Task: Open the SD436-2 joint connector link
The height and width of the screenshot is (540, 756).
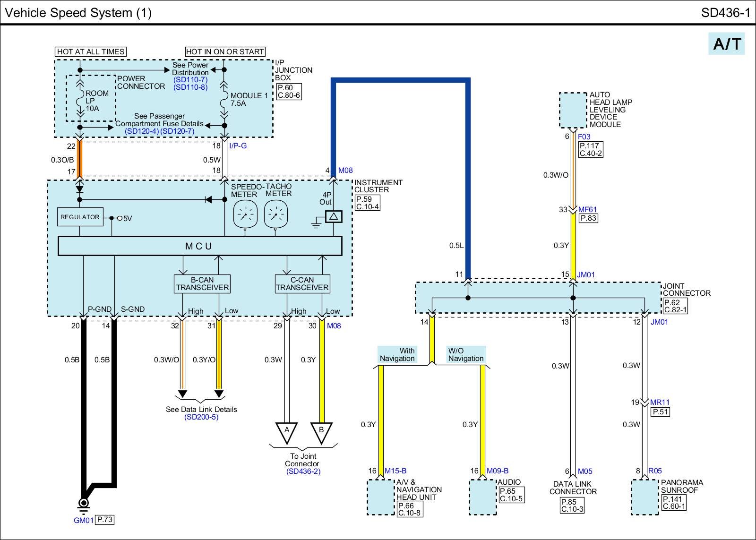Action: pos(303,471)
